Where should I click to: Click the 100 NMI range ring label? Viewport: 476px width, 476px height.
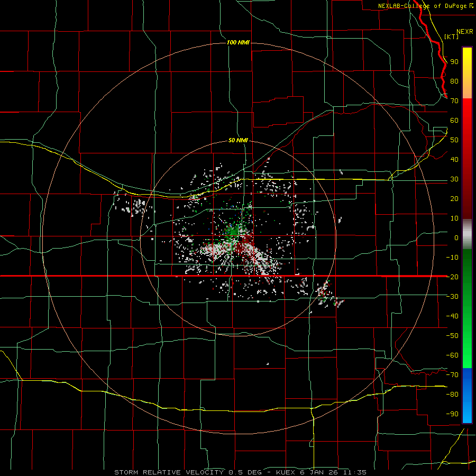click(239, 42)
